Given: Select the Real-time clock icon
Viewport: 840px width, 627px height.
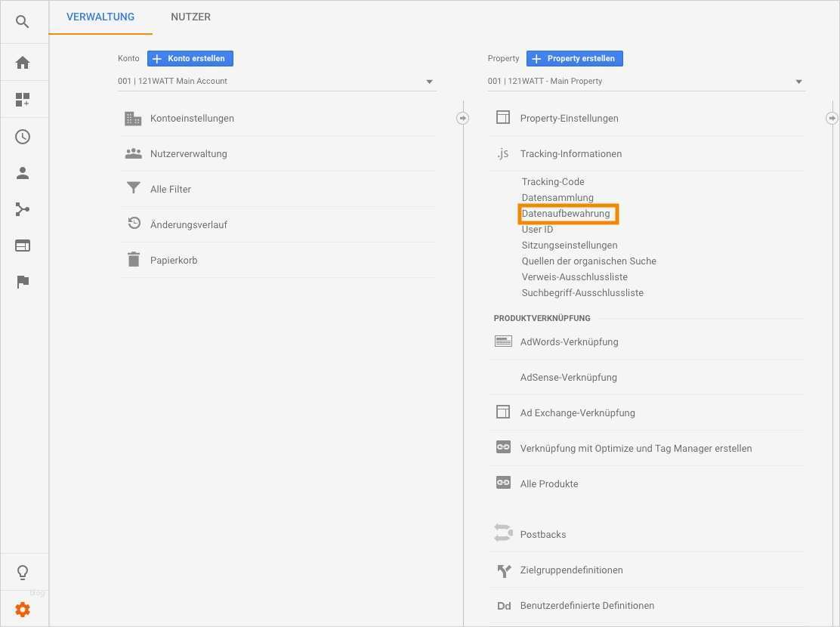Looking at the screenshot, I should (22, 136).
